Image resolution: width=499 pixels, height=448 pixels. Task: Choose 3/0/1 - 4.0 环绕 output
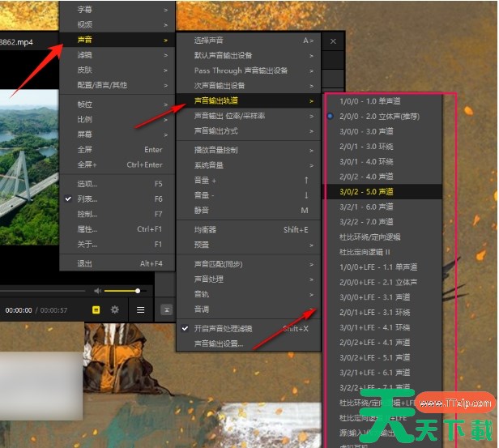(383, 162)
